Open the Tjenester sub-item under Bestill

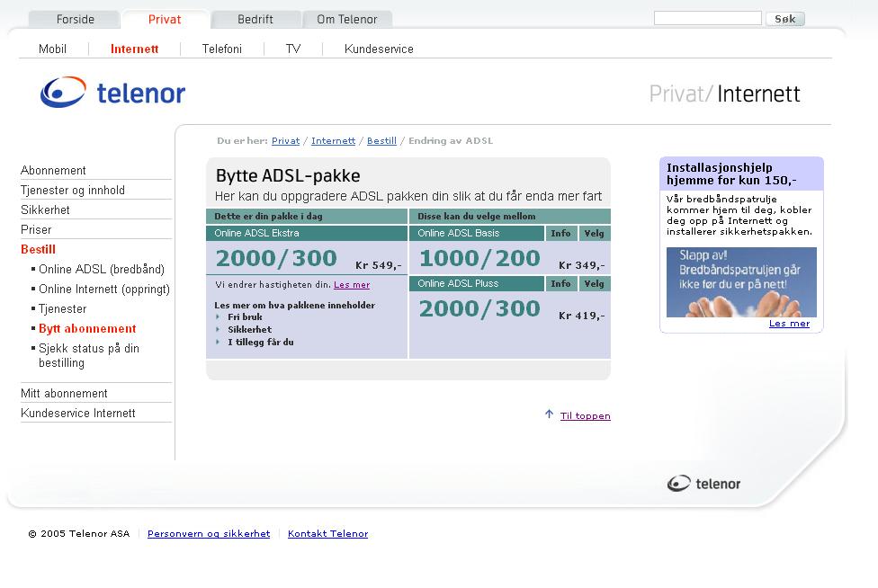pos(63,308)
